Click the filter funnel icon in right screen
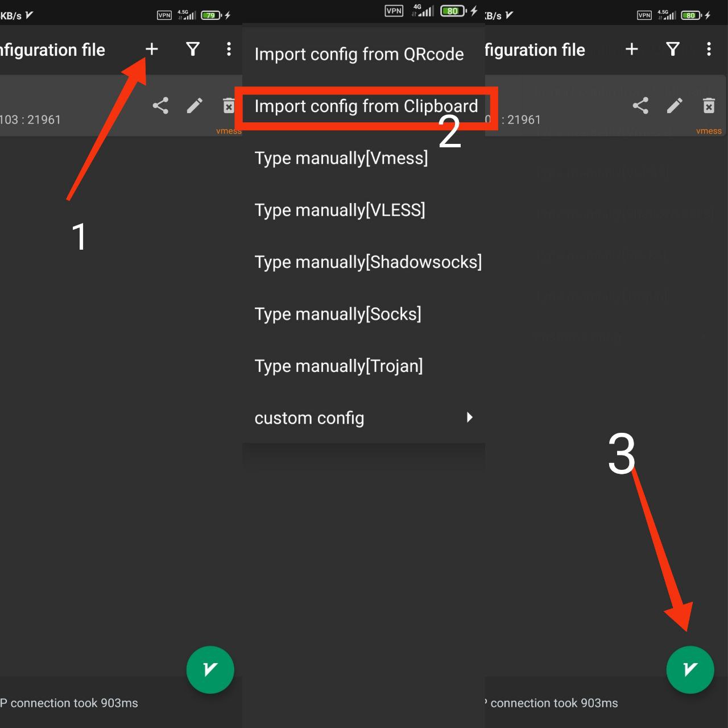 pos(673,49)
